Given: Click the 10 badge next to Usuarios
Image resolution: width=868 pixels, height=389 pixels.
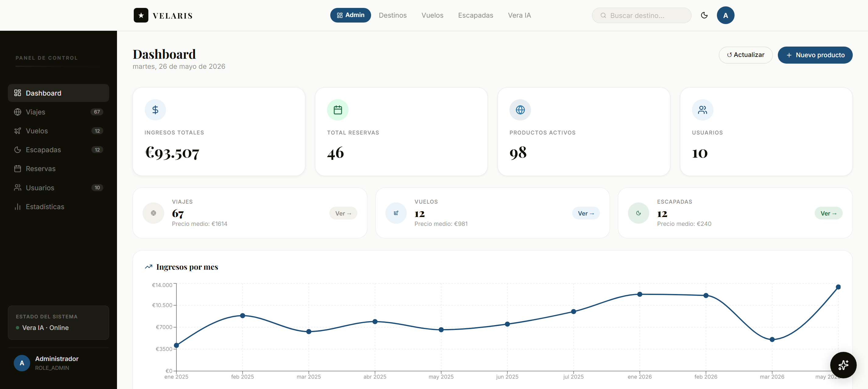Looking at the screenshot, I should tap(97, 188).
